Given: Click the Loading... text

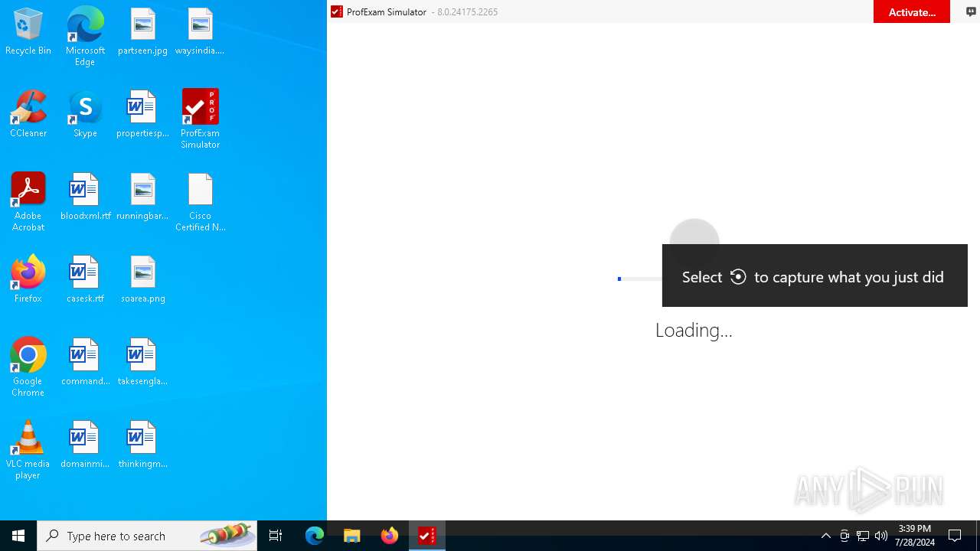Looking at the screenshot, I should [694, 330].
